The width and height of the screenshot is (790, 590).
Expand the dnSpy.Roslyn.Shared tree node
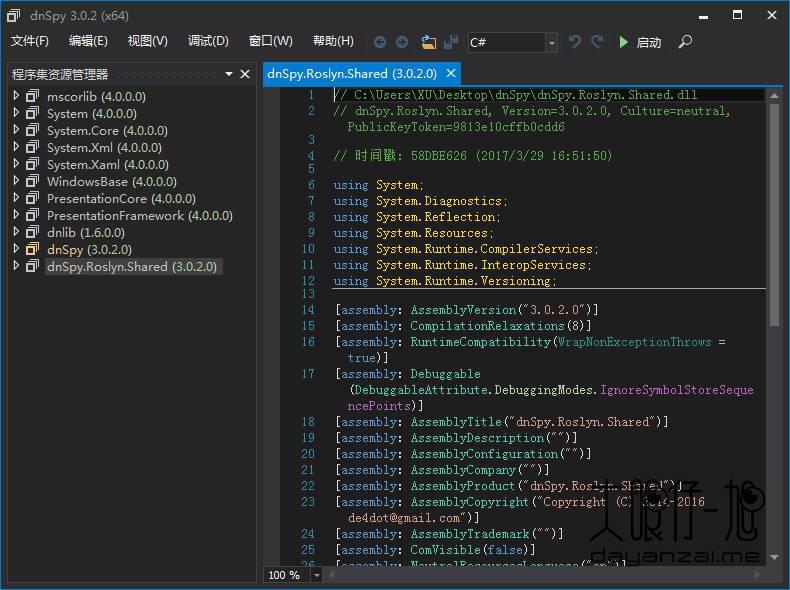pos(16,266)
